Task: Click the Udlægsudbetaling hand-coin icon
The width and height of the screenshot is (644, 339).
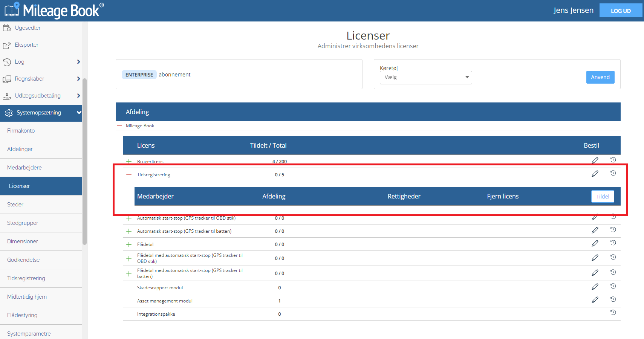Action: [7, 96]
